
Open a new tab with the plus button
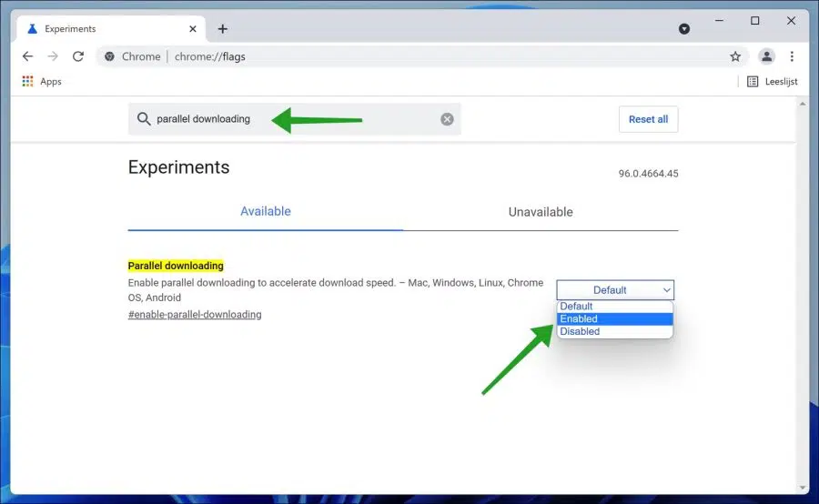pyautogui.click(x=223, y=29)
